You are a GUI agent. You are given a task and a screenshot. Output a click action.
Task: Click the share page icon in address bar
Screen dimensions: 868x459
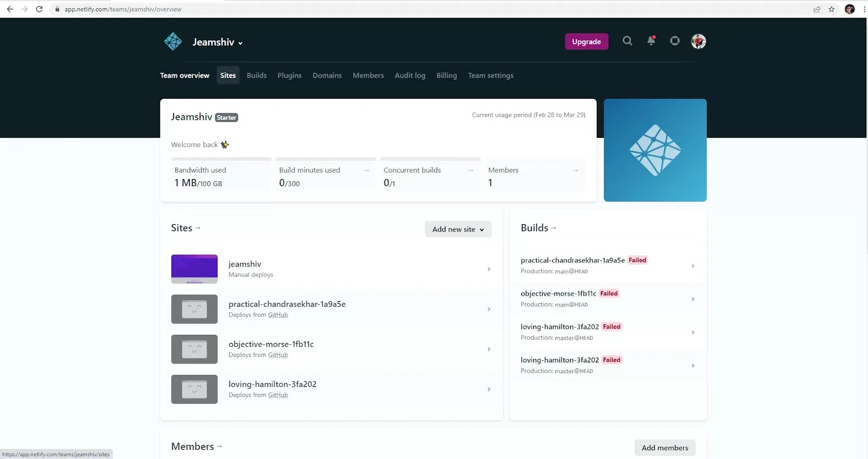(817, 9)
